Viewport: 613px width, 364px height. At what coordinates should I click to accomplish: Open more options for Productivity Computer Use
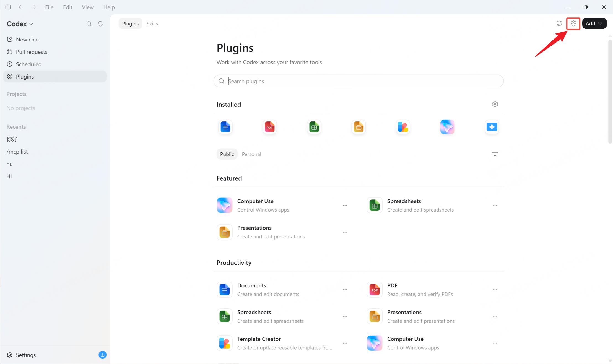495,343
